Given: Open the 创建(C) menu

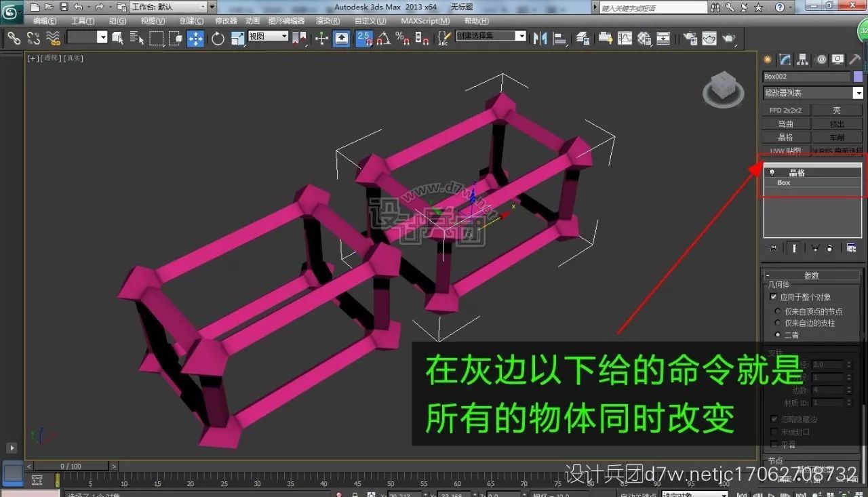Looking at the screenshot, I should click(191, 21).
